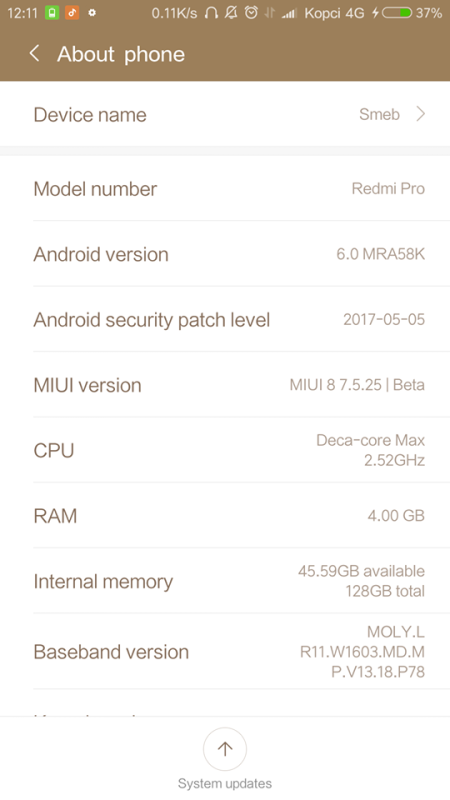Viewport: 450px width, 800px height.
Task: Open the Internal memory entry
Action: tap(225, 581)
